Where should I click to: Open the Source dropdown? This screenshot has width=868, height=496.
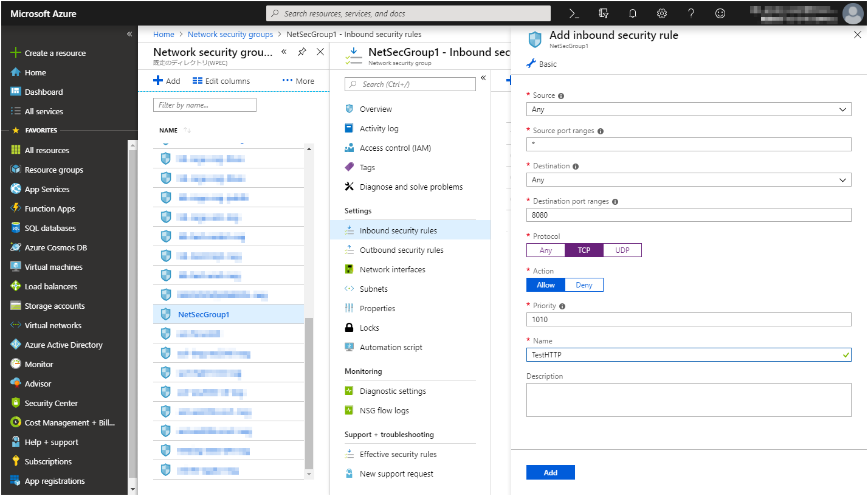(x=688, y=109)
